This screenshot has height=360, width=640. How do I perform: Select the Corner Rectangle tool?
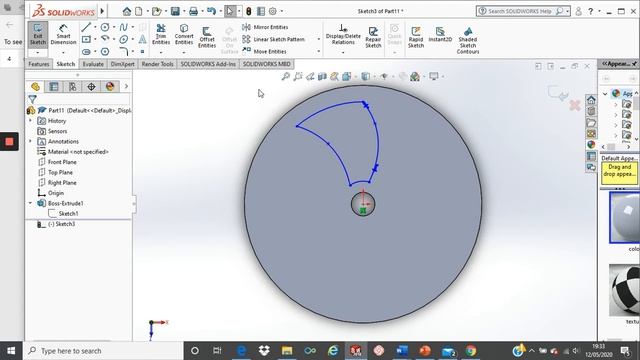[x=86, y=40]
